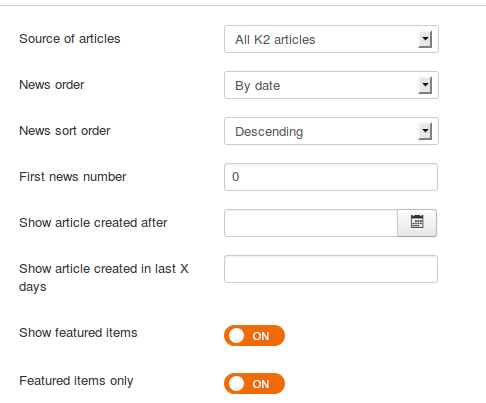Expand the News order dropdown
Viewport: 486px width, 403px height.
coord(331,85)
